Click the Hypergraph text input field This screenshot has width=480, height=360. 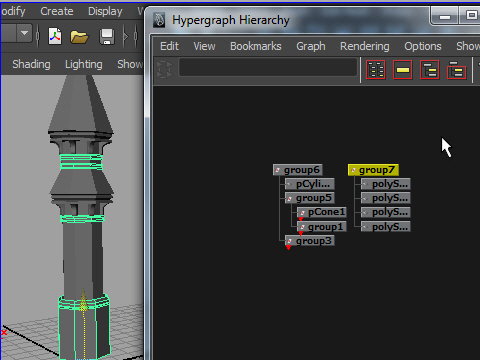(268, 67)
